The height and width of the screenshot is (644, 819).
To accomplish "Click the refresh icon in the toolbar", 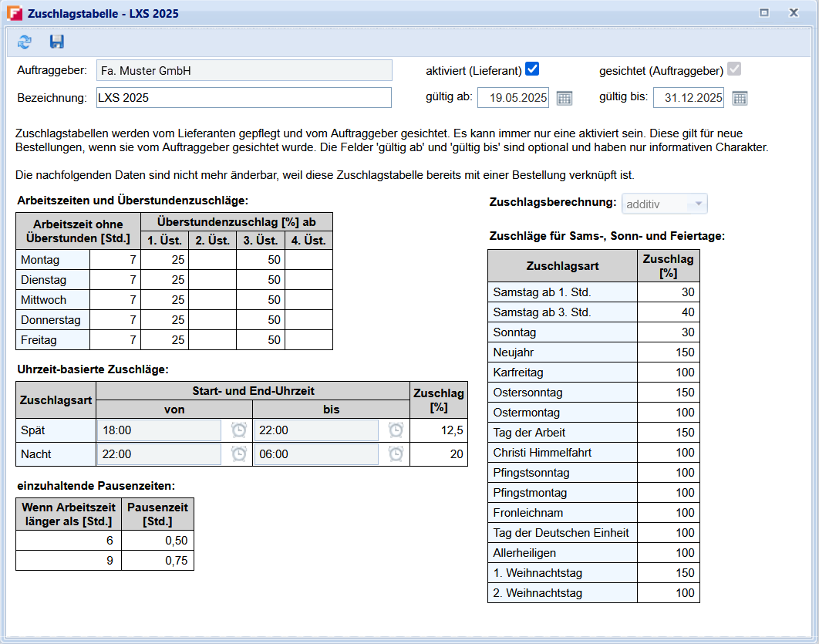I will click(25, 42).
